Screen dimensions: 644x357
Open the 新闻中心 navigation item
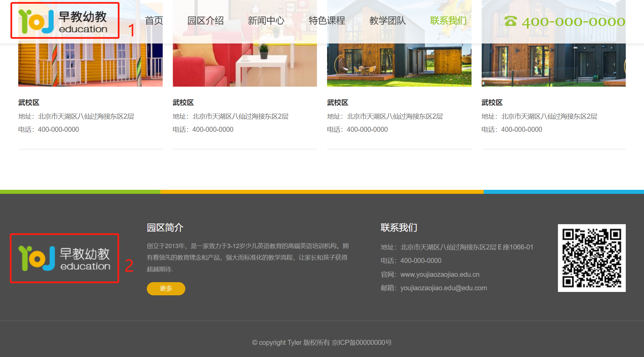(266, 21)
